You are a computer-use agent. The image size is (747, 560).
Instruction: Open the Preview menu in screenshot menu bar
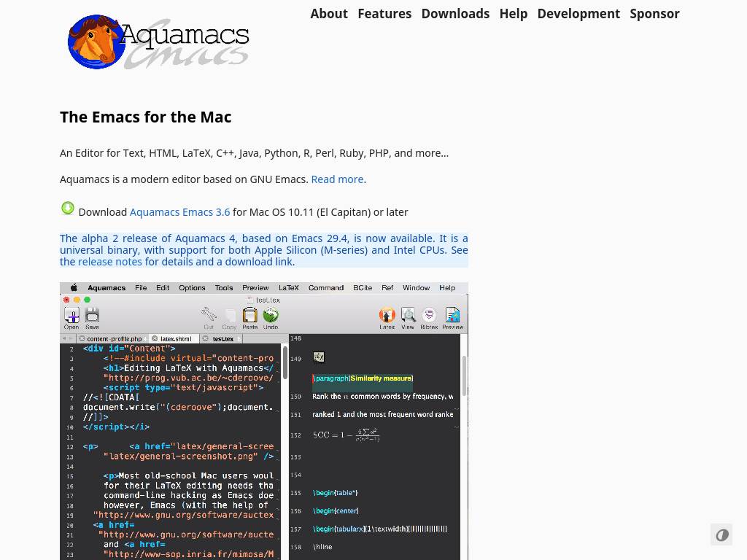pyautogui.click(x=255, y=287)
